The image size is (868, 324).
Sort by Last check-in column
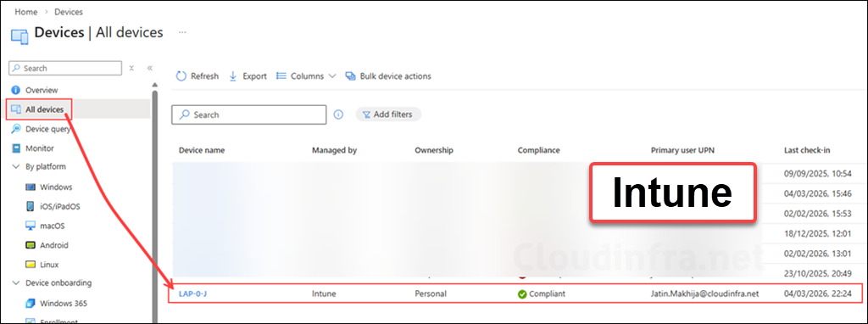pyautogui.click(x=807, y=150)
